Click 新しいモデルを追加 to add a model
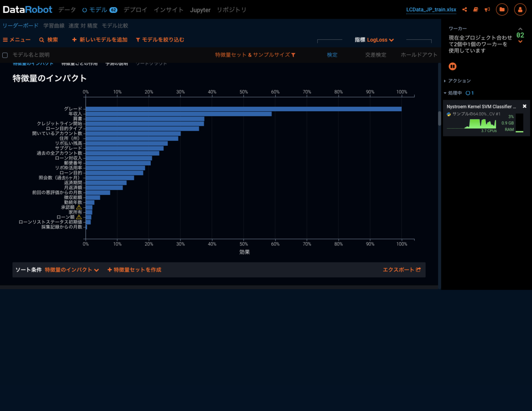Viewport: 532px width, 411px height. (100, 40)
